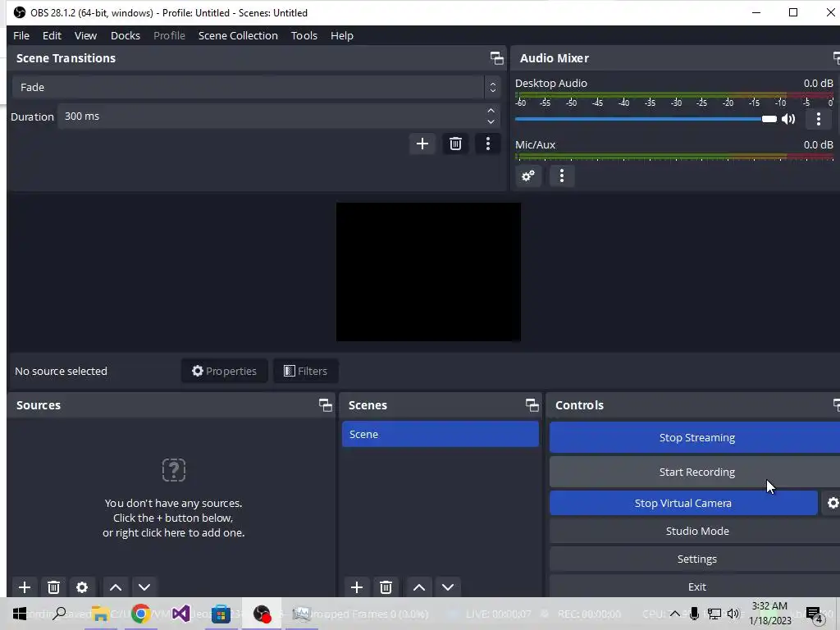Open Windows taskbar search
The height and width of the screenshot is (630, 840).
pyautogui.click(x=59, y=614)
